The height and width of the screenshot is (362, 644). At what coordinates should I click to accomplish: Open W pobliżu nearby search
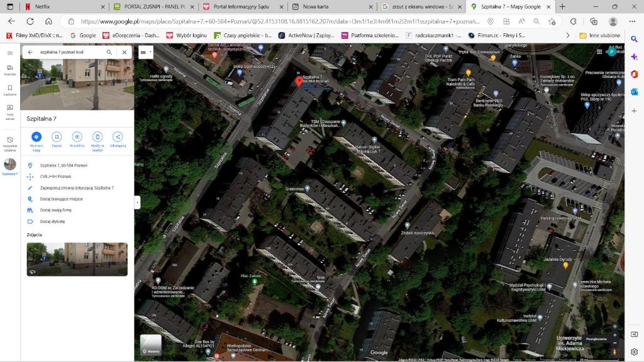tap(77, 136)
